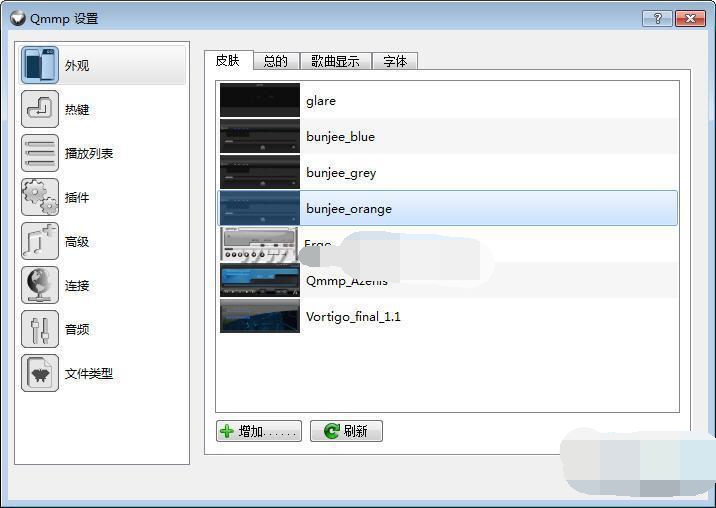The height and width of the screenshot is (508, 716).
Task: Click the 'bunjee_blue' skin name
Action: (x=341, y=137)
